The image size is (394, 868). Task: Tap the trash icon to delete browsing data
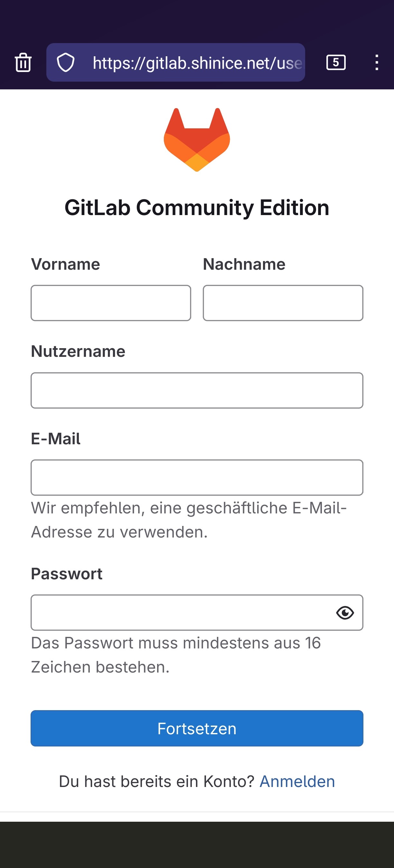pos(23,62)
